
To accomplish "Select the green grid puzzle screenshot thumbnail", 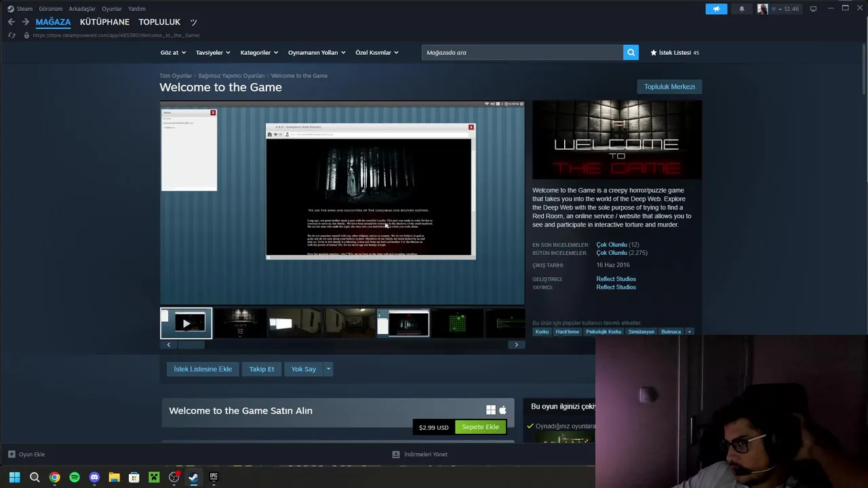I will (x=458, y=323).
